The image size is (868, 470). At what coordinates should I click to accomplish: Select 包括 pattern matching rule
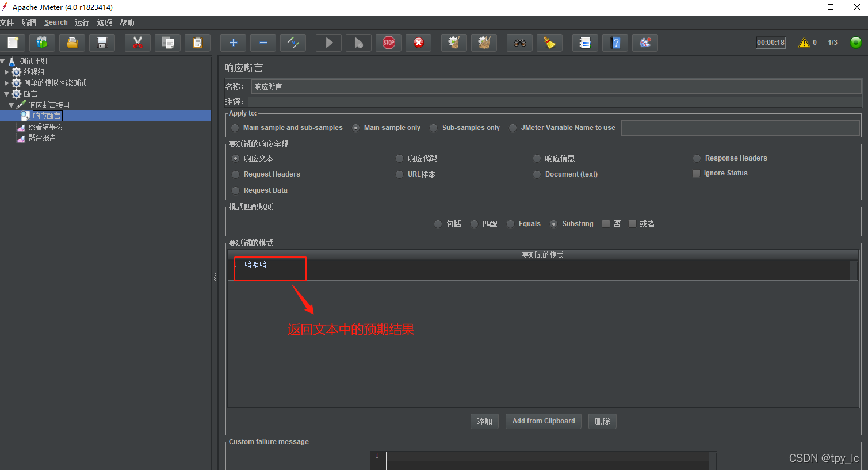[x=438, y=224]
